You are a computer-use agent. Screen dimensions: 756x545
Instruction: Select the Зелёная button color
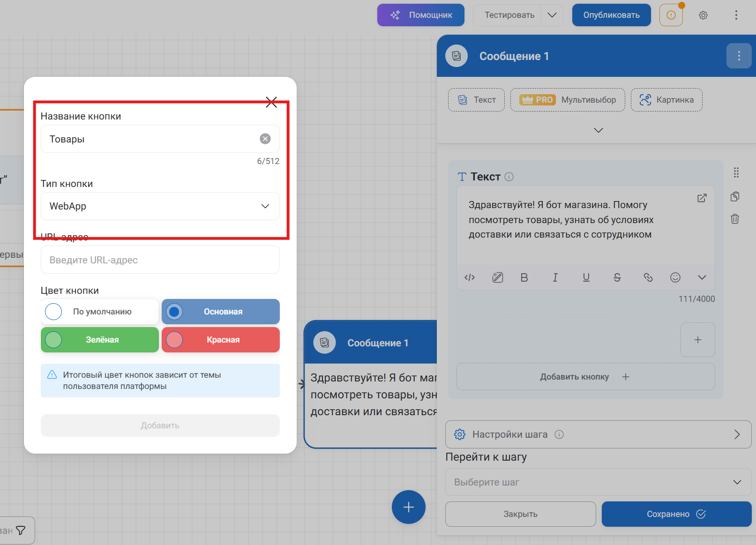[x=100, y=340]
